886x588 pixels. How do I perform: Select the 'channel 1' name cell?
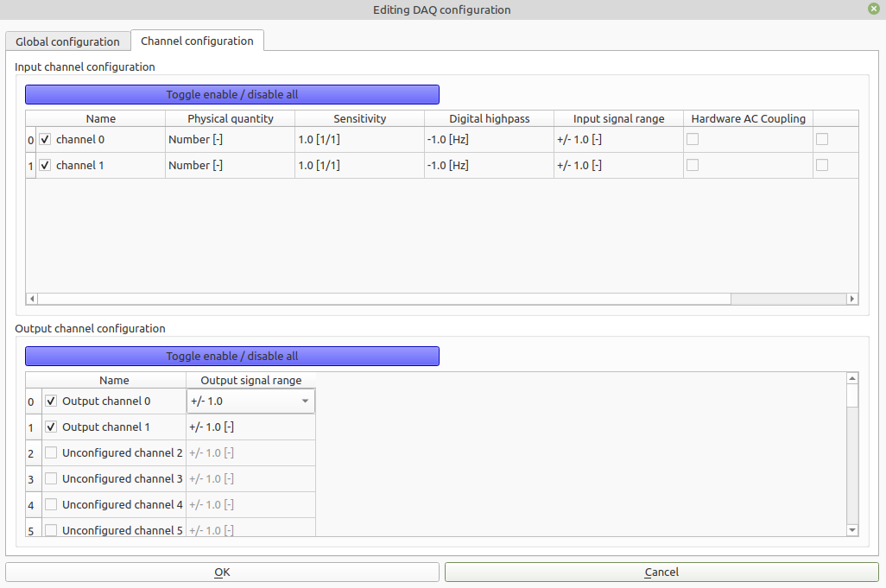click(x=100, y=166)
